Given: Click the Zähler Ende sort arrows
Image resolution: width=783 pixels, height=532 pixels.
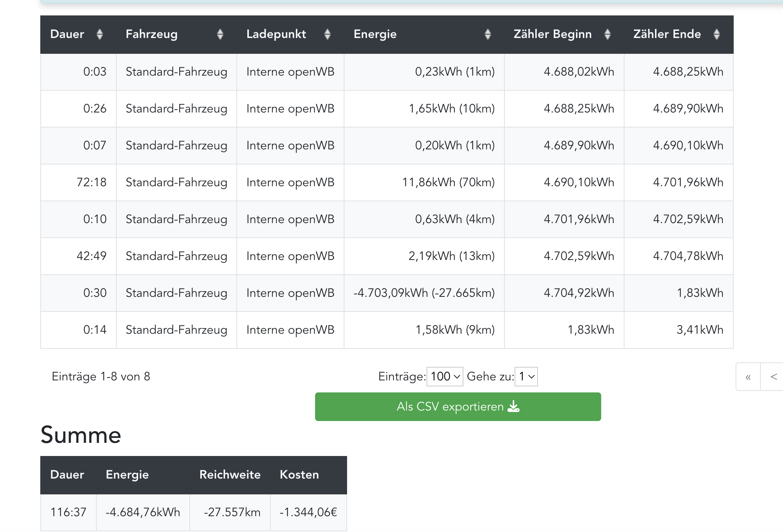Looking at the screenshot, I should point(716,34).
